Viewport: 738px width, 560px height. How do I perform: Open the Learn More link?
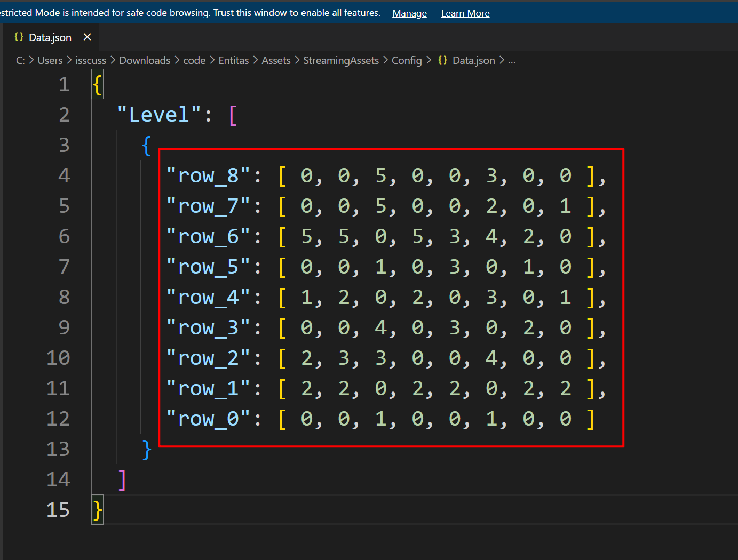pos(465,13)
